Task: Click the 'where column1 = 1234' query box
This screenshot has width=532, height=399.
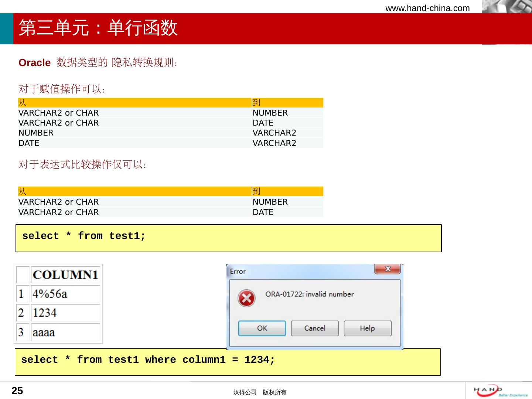Action: (227, 362)
